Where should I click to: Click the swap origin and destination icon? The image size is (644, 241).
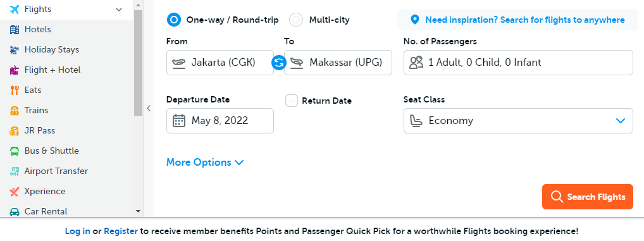(x=279, y=63)
